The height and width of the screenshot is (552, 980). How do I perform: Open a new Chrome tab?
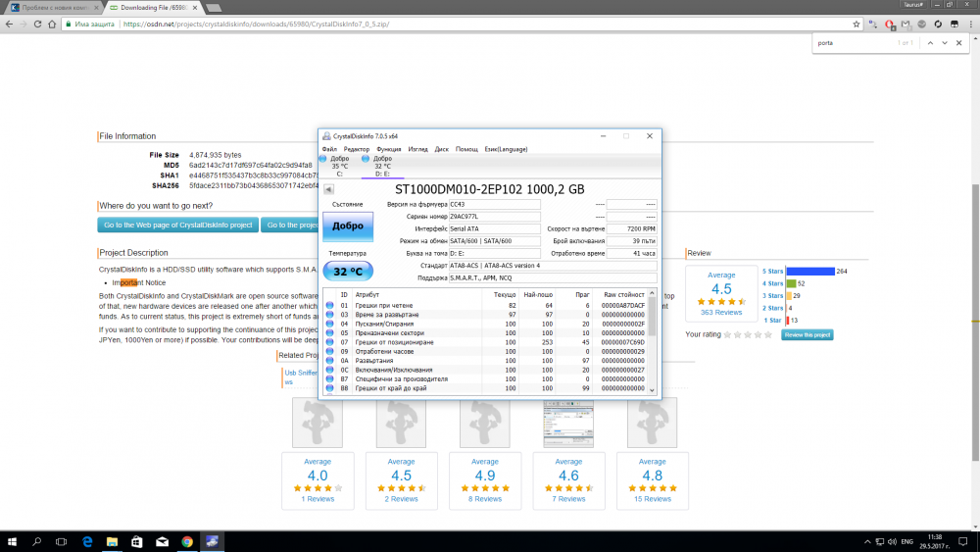pyautogui.click(x=214, y=8)
